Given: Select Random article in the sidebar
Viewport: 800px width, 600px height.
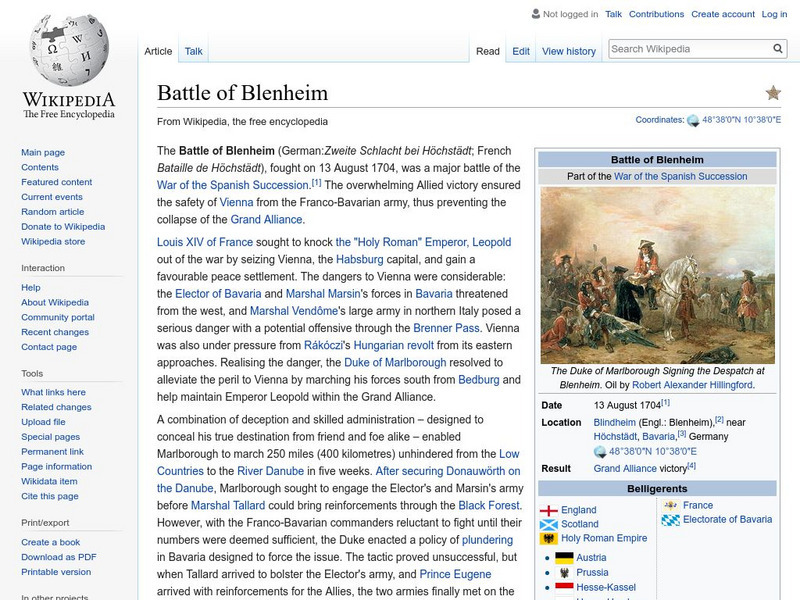Looking at the screenshot, I should [x=53, y=212].
